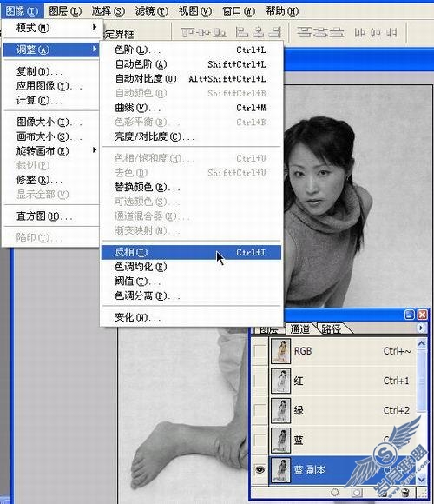Click the load channel as selection icon
Screen dimensions: 434x504
(x=334, y=492)
